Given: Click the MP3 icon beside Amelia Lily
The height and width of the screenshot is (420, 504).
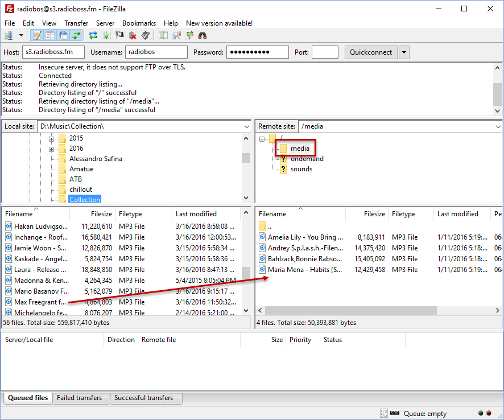Looking at the screenshot, I should (263, 237).
